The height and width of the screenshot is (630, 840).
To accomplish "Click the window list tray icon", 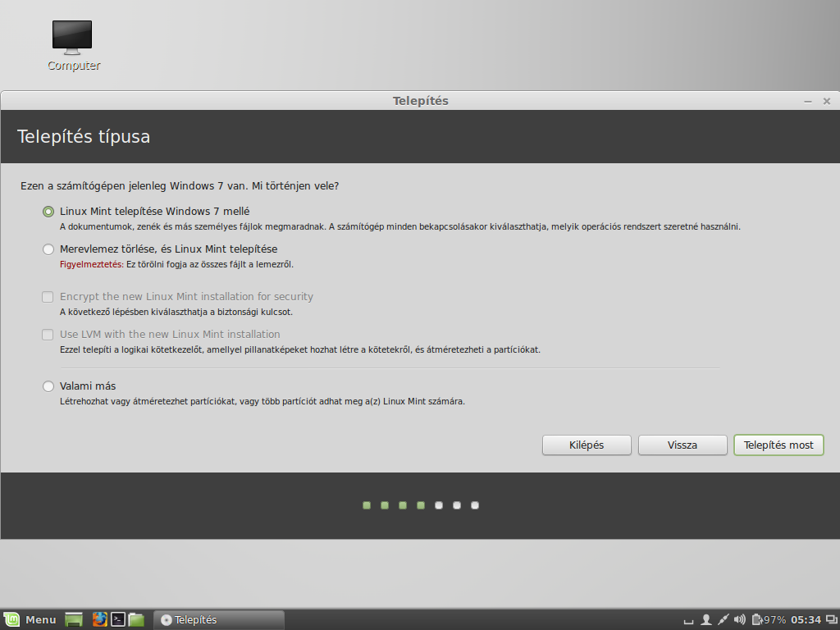I will click(x=832, y=620).
